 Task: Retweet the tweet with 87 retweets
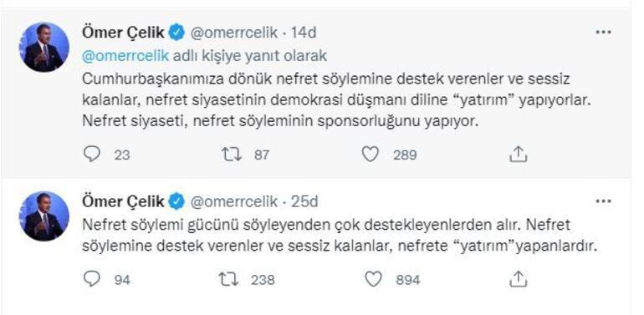point(231,155)
